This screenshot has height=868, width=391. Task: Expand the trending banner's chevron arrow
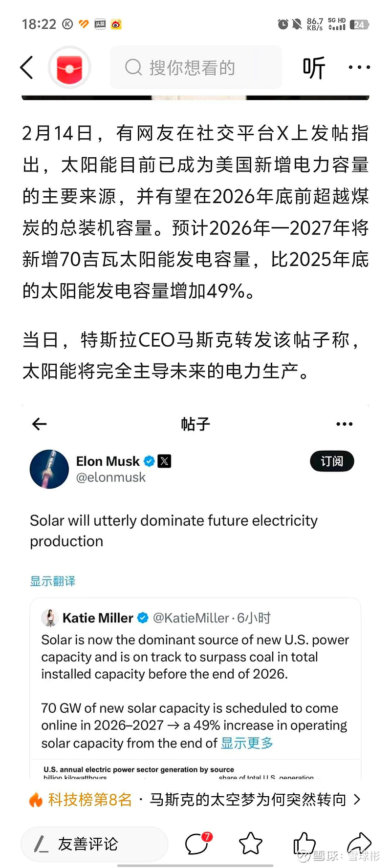pos(357,800)
